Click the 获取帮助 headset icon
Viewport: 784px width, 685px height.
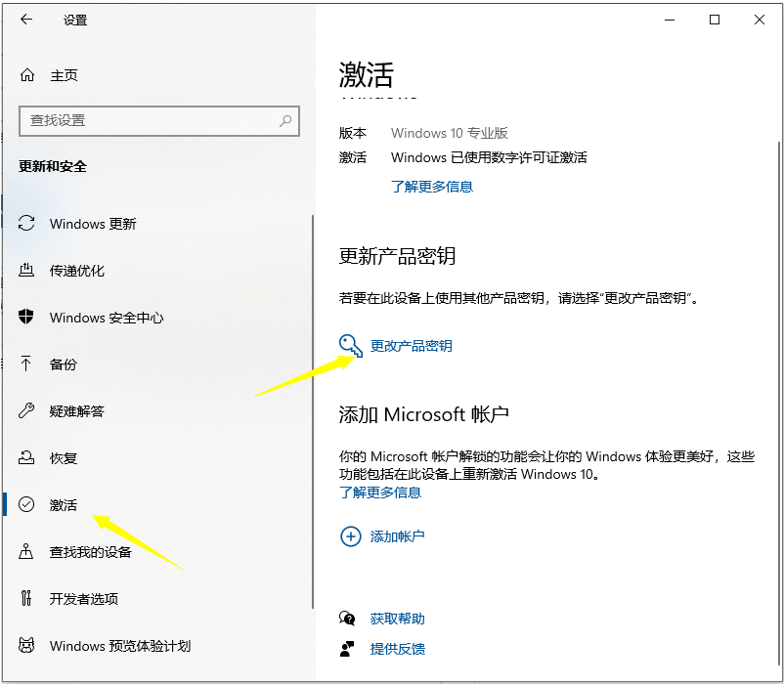coord(349,616)
